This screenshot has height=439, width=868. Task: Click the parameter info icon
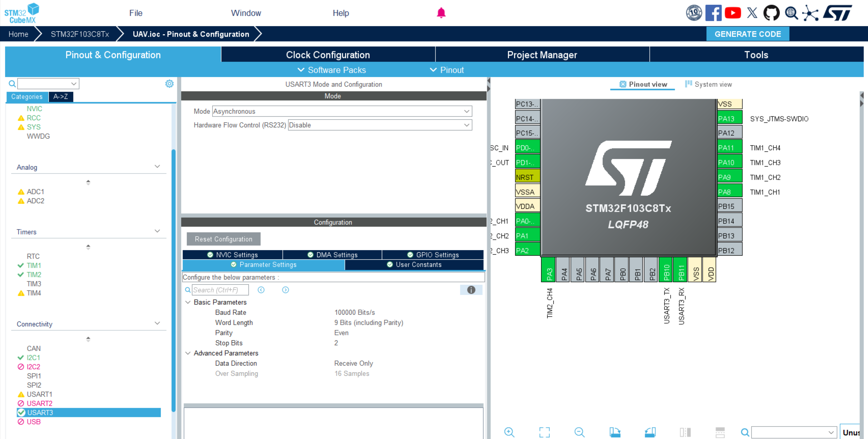[x=471, y=290]
